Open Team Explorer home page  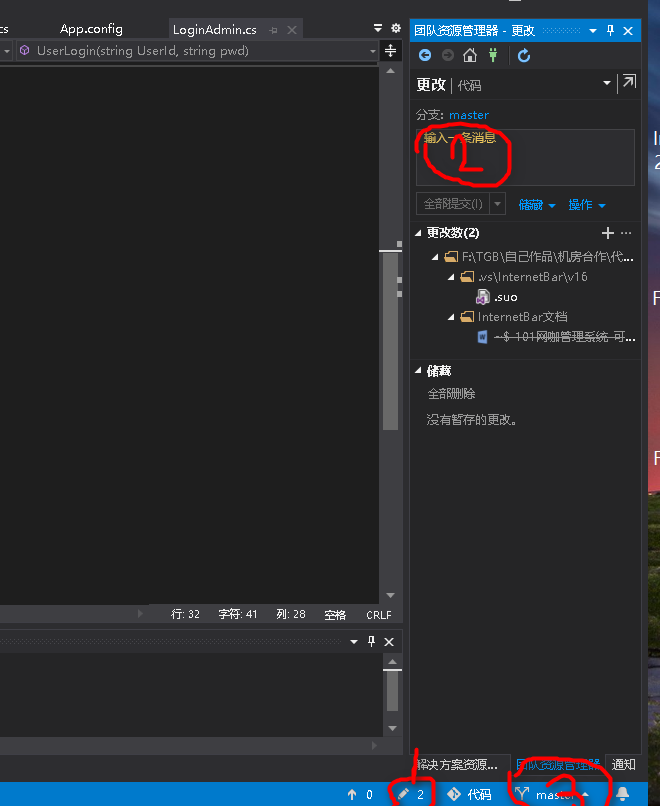470,55
